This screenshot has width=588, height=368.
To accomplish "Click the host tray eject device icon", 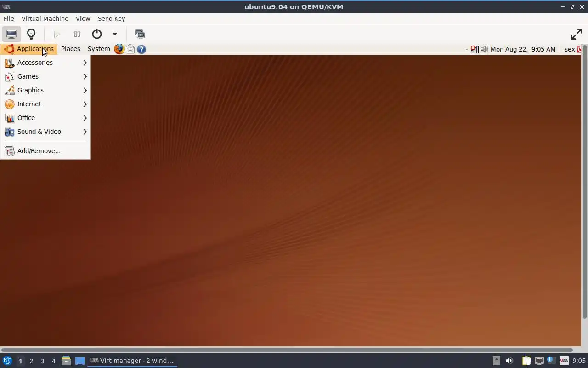I will pos(496,361).
